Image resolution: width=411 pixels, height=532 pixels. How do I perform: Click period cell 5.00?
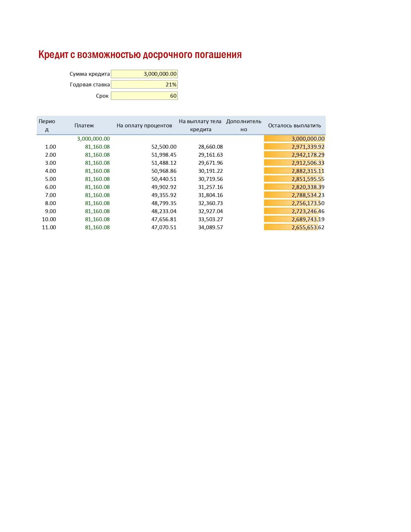[51, 179]
